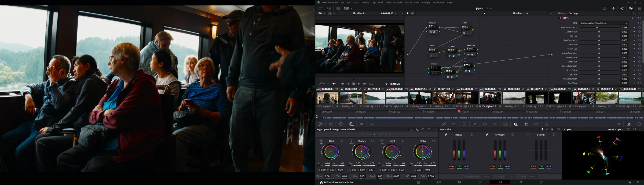644x185 pixels.
Task: Open the RGB Mixer palette
Action: click(x=362, y=124)
